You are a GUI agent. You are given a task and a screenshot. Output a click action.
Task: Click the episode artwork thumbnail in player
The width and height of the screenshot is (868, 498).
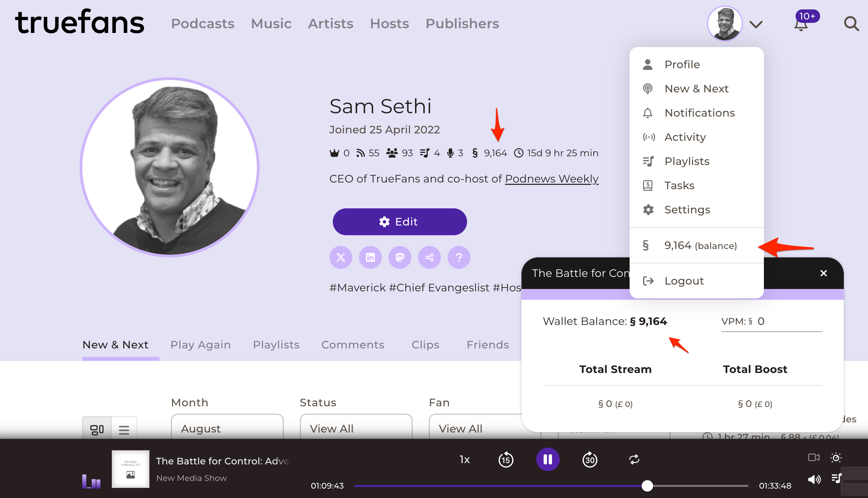tap(131, 469)
